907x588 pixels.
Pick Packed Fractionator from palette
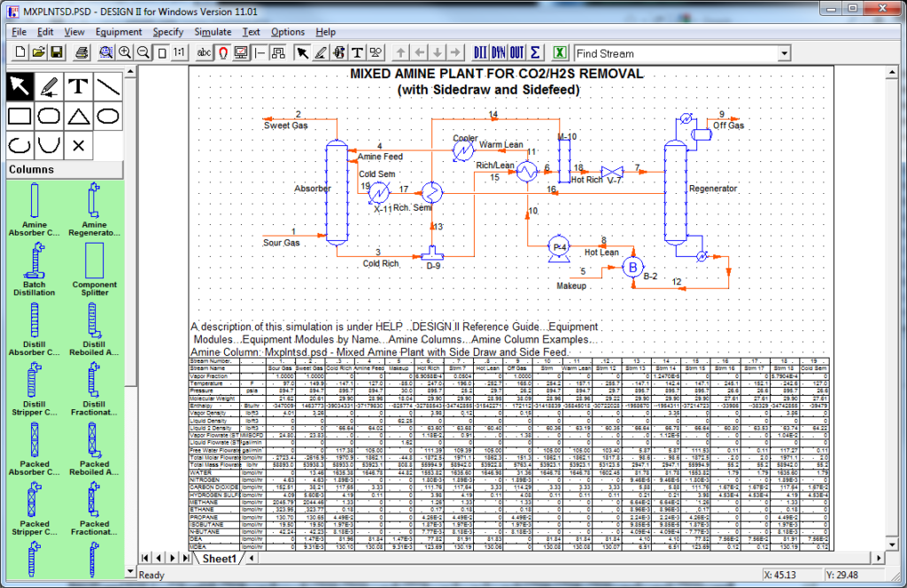click(x=94, y=509)
